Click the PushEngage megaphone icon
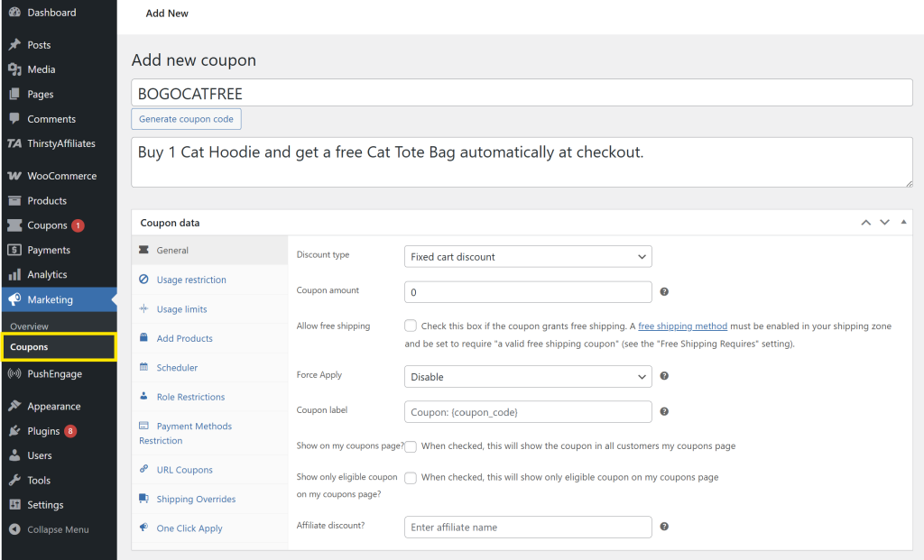The width and height of the screenshot is (924, 560). pyautogui.click(x=15, y=373)
